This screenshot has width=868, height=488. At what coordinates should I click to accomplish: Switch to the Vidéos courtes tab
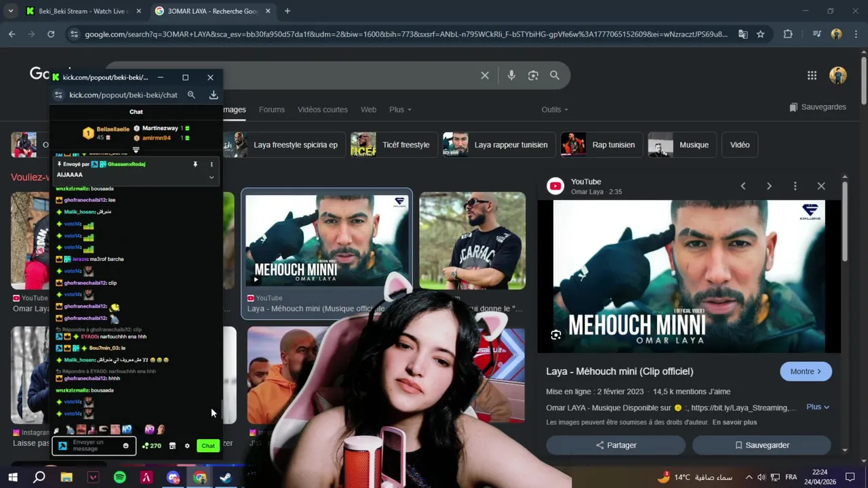pyautogui.click(x=323, y=110)
